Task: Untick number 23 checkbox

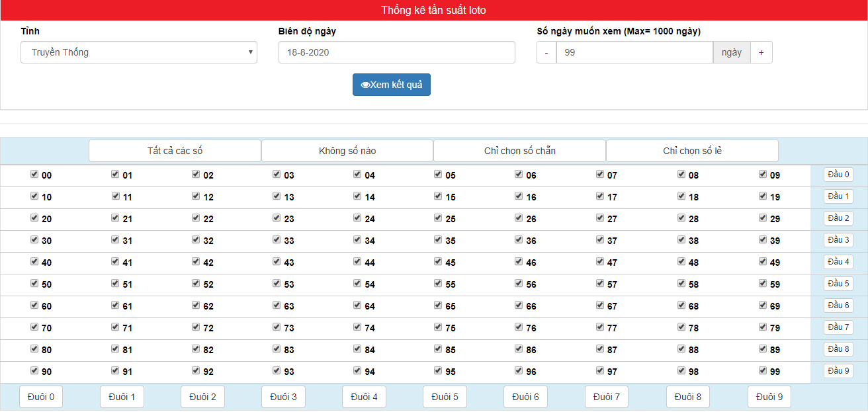Action: coord(277,218)
